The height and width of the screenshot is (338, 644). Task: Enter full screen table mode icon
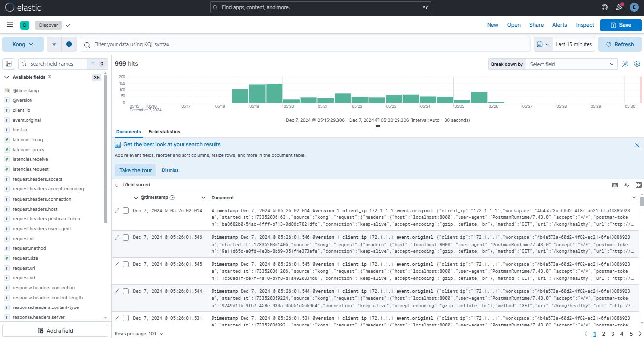coord(638,185)
